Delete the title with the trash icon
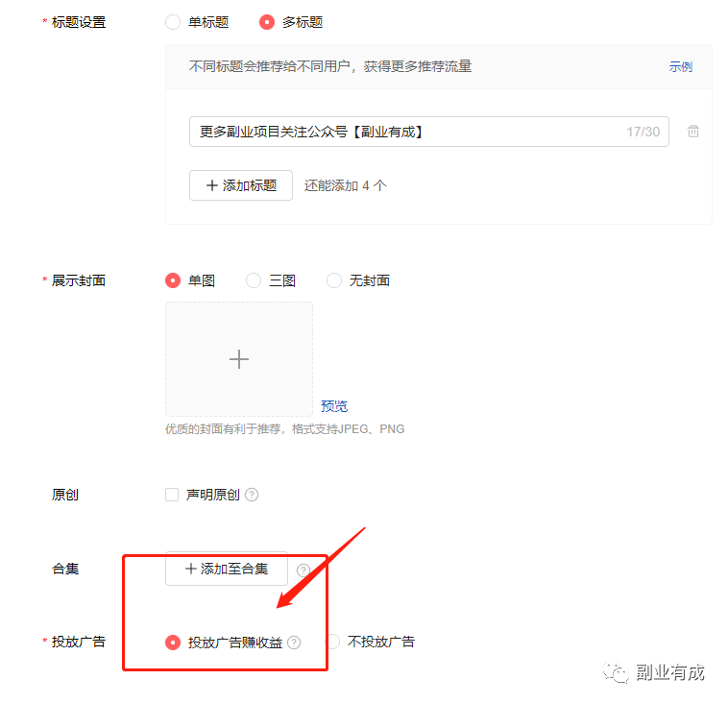 point(693,132)
